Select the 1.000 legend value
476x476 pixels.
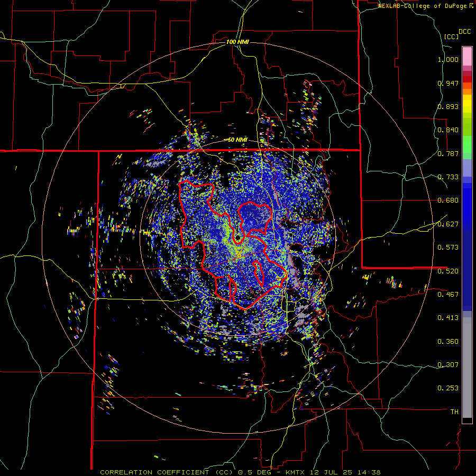coord(448,59)
